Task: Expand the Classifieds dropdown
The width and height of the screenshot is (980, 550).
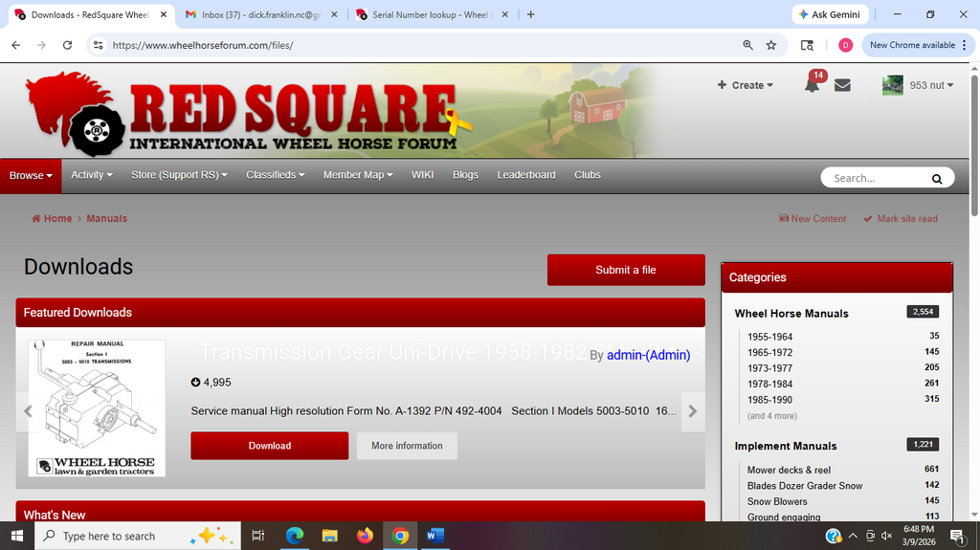Action: (275, 175)
